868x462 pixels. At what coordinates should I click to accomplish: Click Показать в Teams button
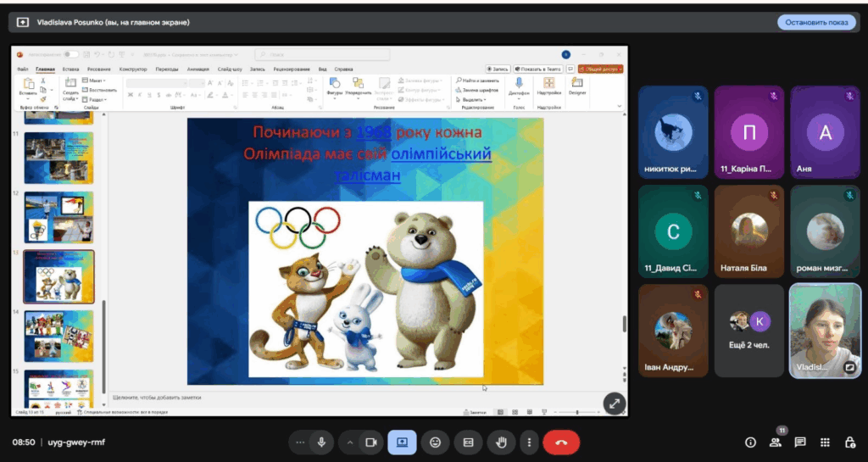pyautogui.click(x=538, y=70)
